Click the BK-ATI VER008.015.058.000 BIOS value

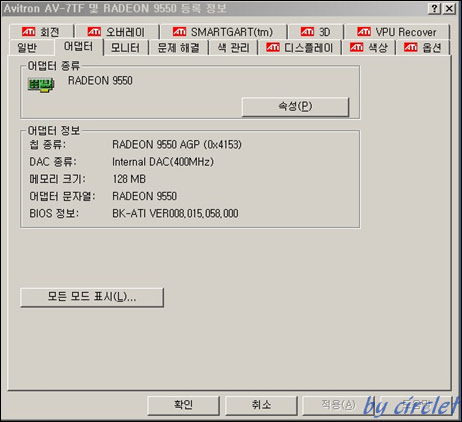click(x=175, y=213)
